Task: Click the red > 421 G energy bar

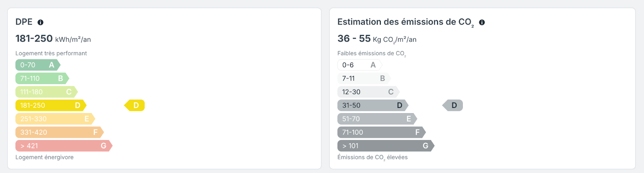Action: click(x=64, y=146)
